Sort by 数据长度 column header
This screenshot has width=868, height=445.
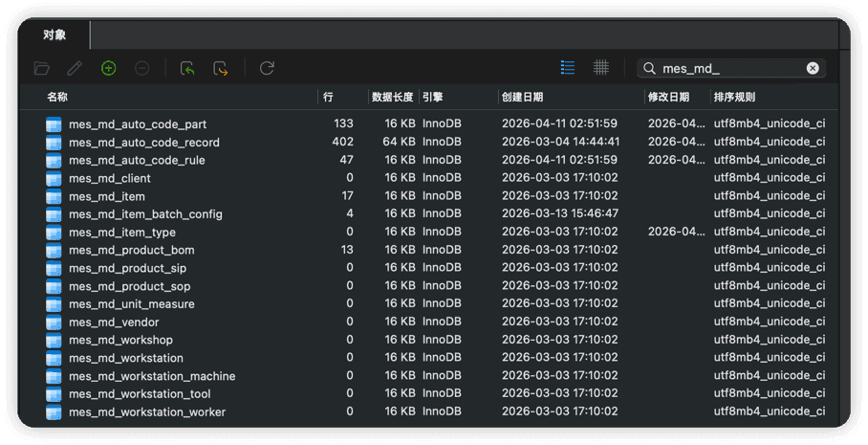pyautogui.click(x=393, y=97)
